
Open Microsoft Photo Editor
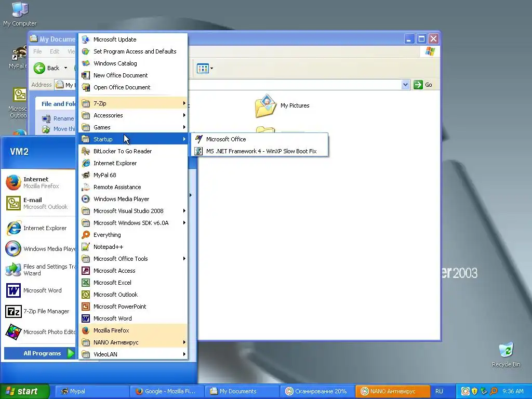40,332
